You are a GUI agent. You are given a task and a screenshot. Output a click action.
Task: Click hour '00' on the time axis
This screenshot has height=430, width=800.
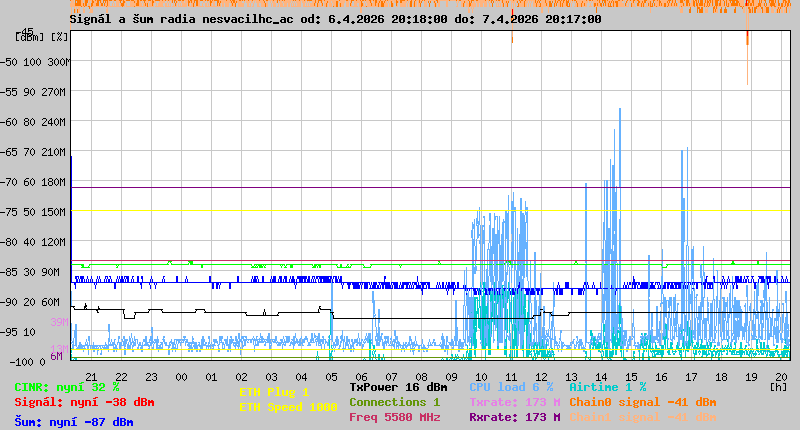(x=182, y=377)
